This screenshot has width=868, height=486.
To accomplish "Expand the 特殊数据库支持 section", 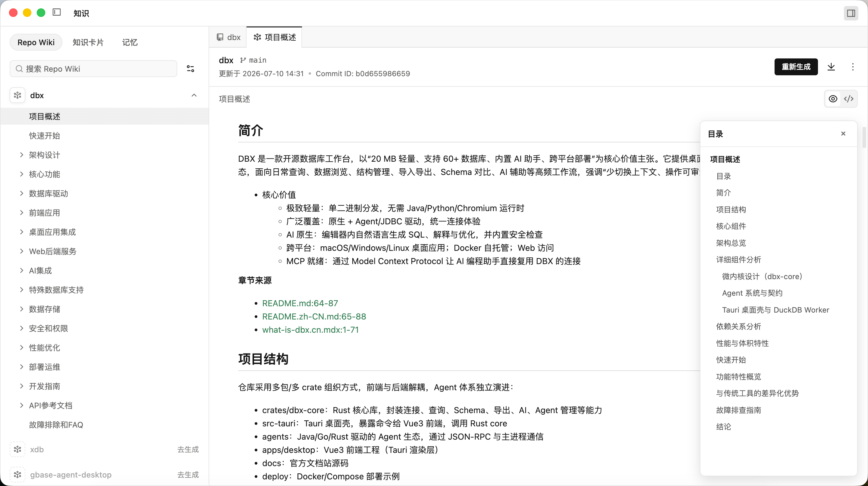I will coord(22,290).
